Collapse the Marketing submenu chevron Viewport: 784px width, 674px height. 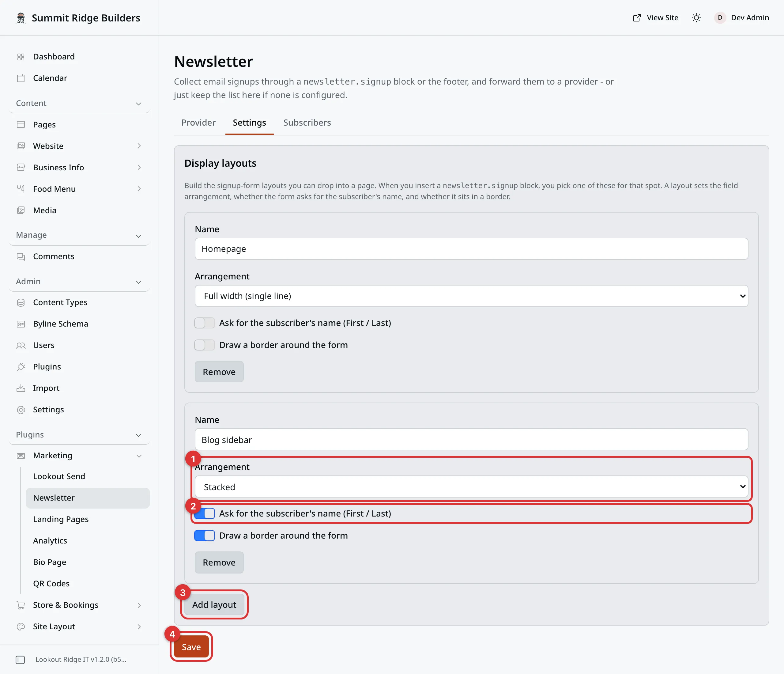pyautogui.click(x=139, y=456)
